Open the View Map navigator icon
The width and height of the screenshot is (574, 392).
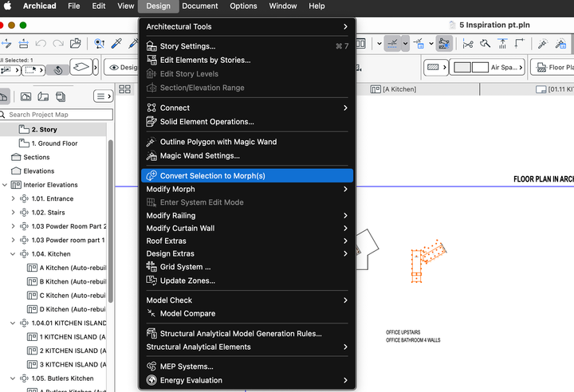26,96
